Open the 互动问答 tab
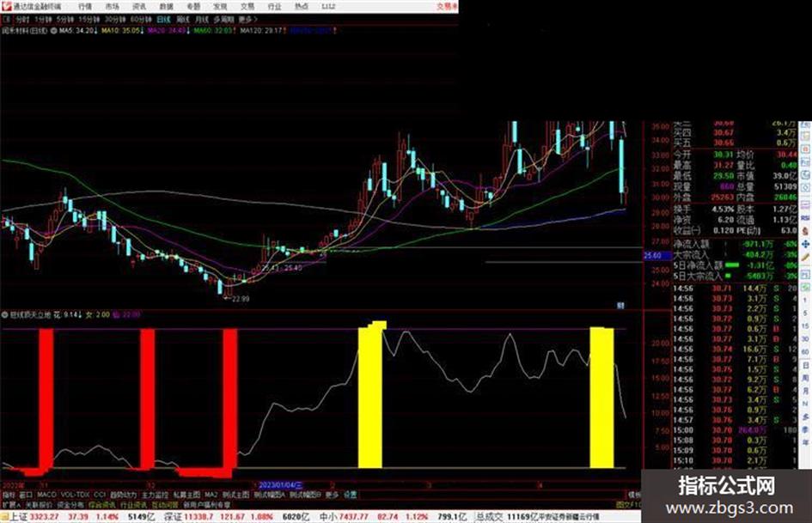Image resolution: width=812 pixels, height=523 pixels. pos(165,504)
